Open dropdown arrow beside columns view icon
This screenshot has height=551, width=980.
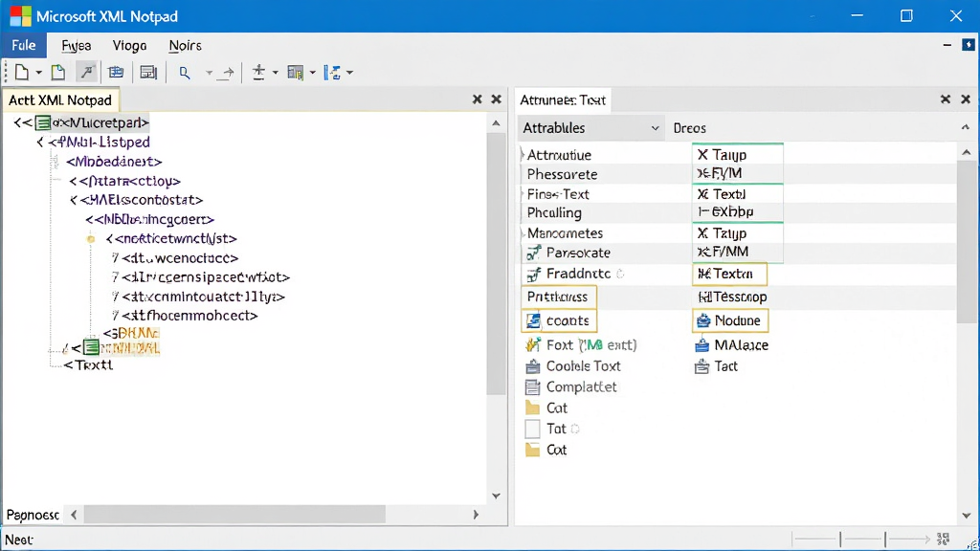[313, 73]
